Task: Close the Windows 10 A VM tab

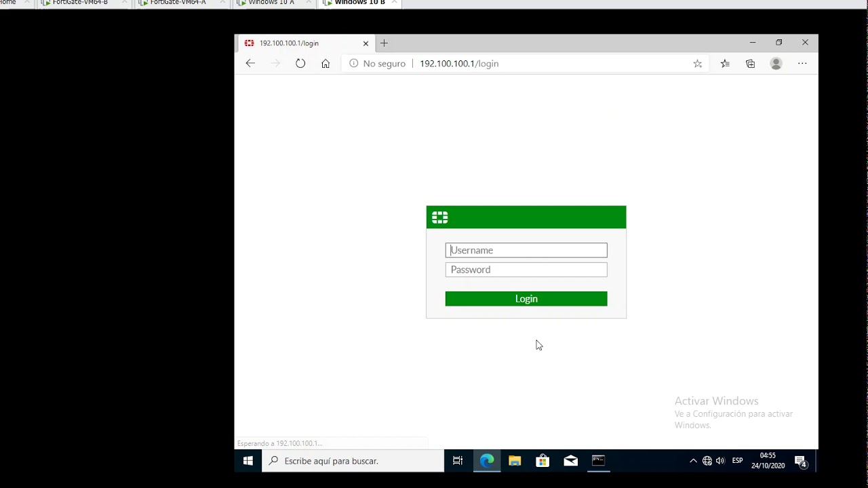Action: pos(308,3)
